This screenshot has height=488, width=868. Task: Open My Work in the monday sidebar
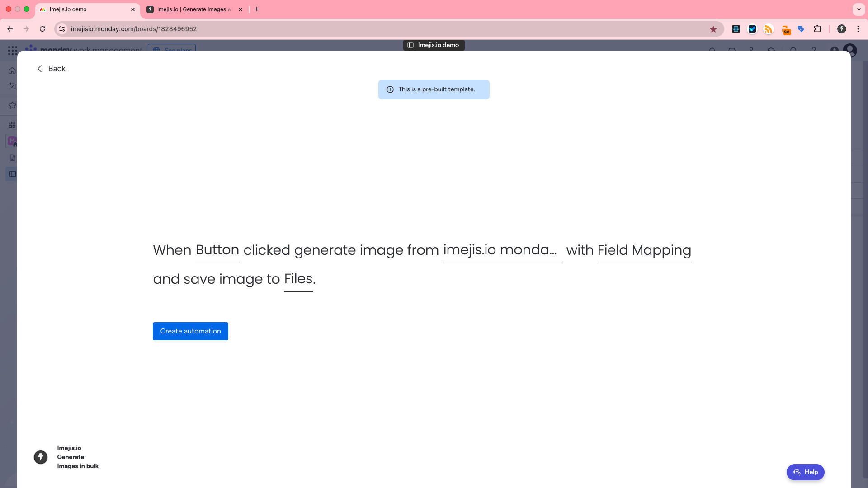[x=12, y=86]
